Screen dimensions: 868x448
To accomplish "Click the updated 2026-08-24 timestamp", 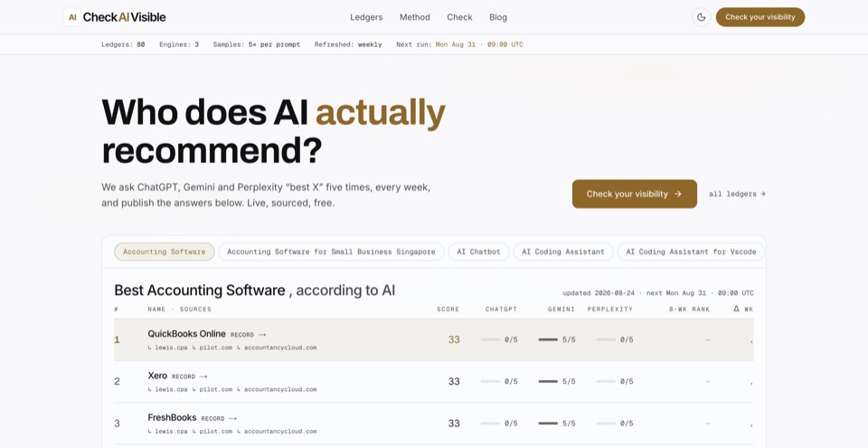I will [x=599, y=292].
